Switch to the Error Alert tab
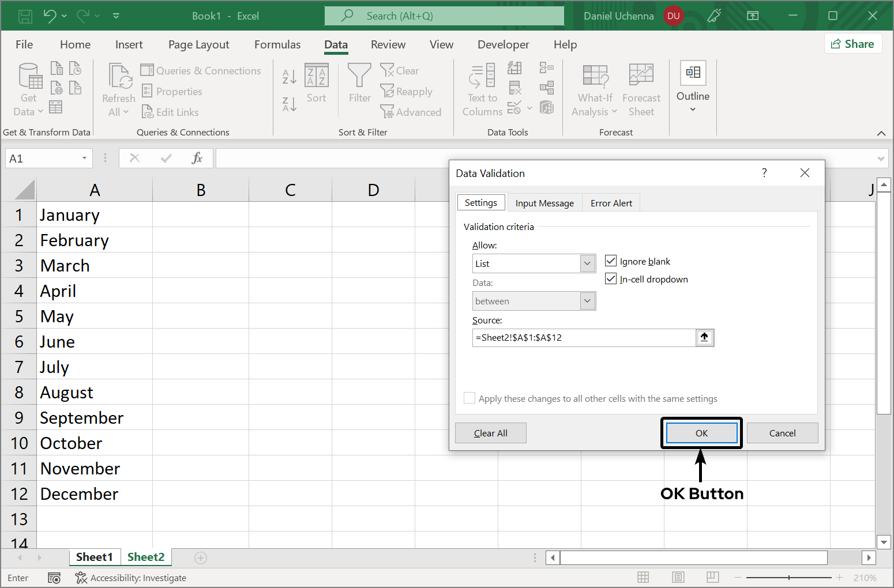Image resolution: width=894 pixels, height=588 pixels. (x=611, y=202)
